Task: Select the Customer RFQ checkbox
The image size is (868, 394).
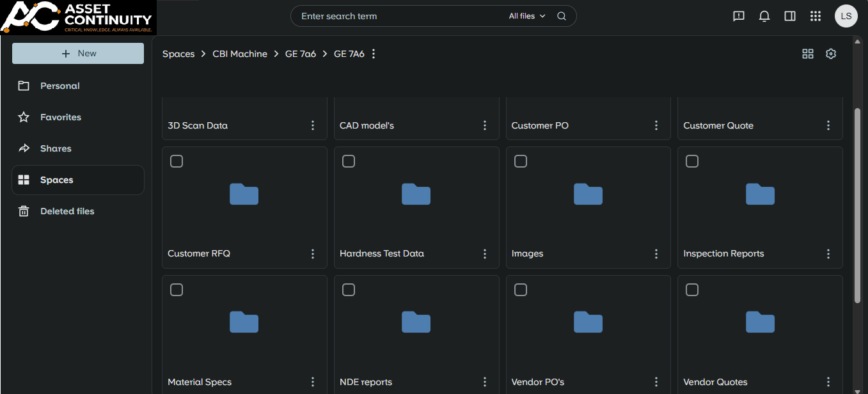Action: (x=177, y=161)
